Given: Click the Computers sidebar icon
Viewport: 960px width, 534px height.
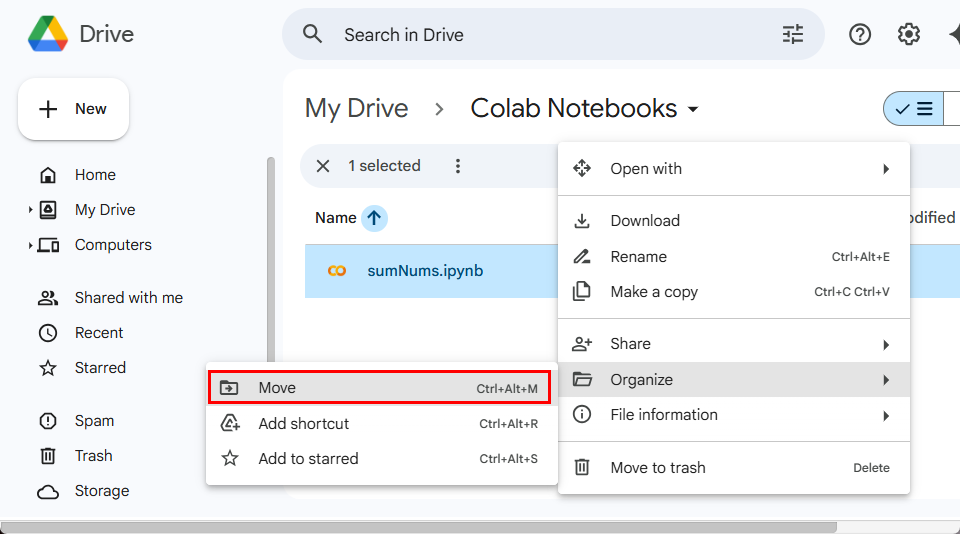Looking at the screenshot, I should [48, 245].
